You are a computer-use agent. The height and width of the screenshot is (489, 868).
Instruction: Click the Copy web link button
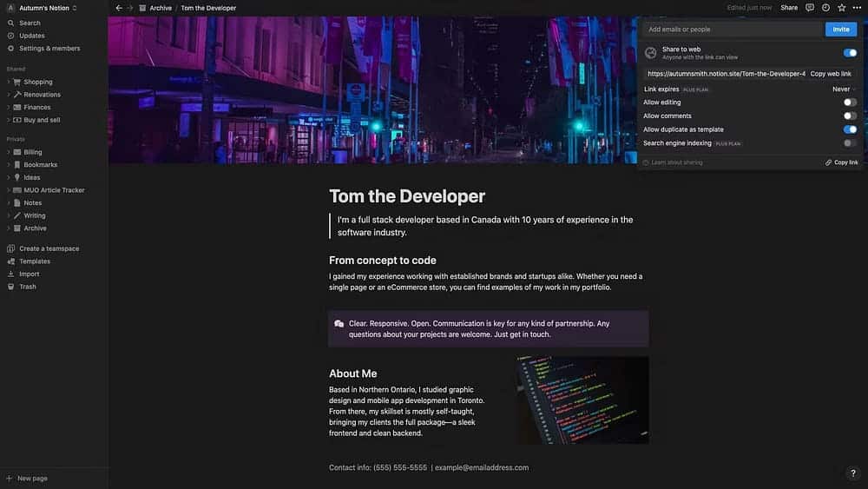[x=831, y=74]
